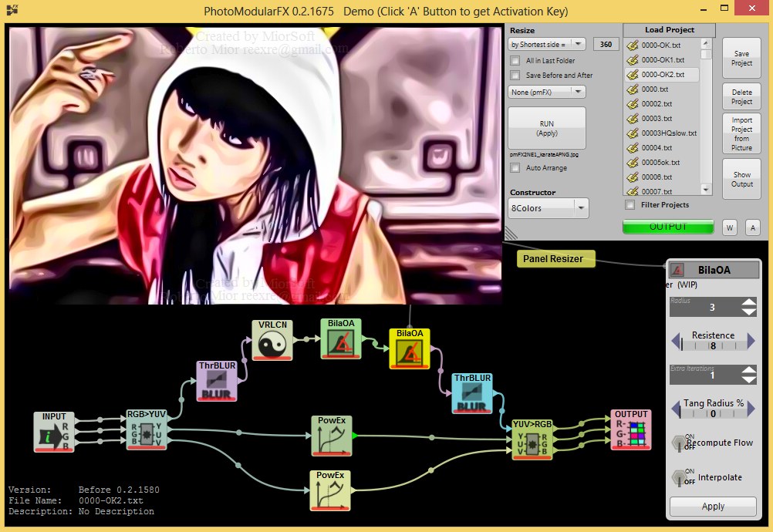The image size is (773, 532).
Task: Click the resize value field showing 360
Action: click(606, 45)
